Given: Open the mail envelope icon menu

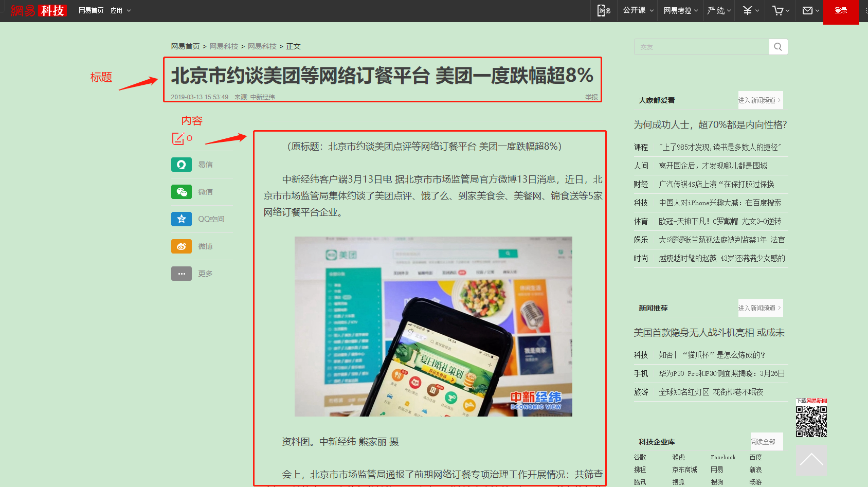Looking at the screenshot, I should coord(811,10).
